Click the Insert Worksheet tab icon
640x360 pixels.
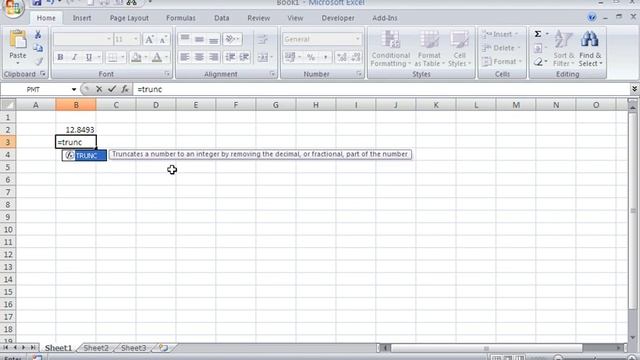tap(163, 348)
